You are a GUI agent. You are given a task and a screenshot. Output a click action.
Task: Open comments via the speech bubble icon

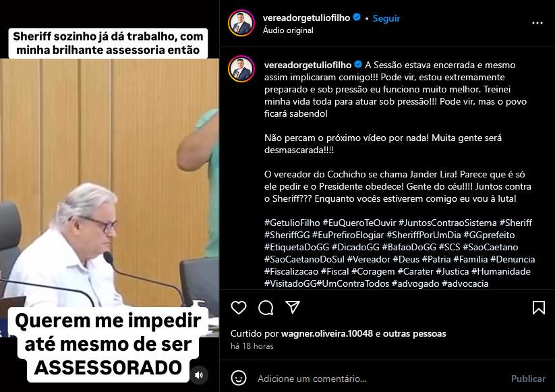266,308
